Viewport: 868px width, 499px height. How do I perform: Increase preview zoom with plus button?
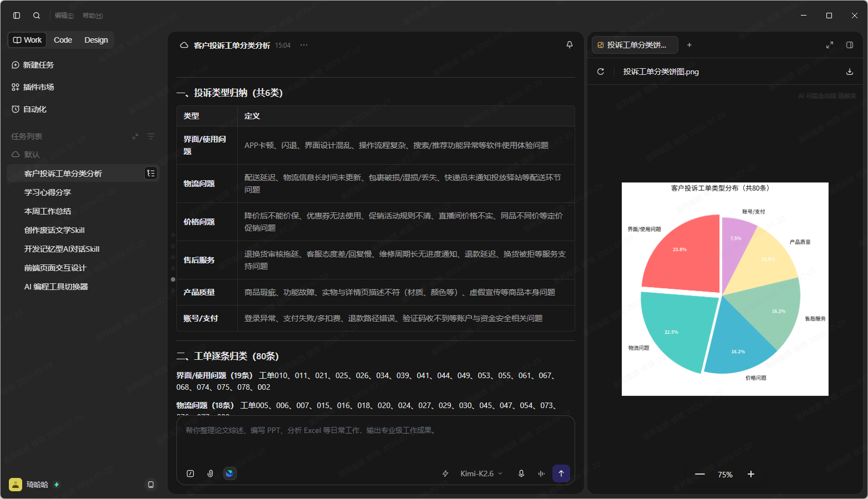point(751,474)
